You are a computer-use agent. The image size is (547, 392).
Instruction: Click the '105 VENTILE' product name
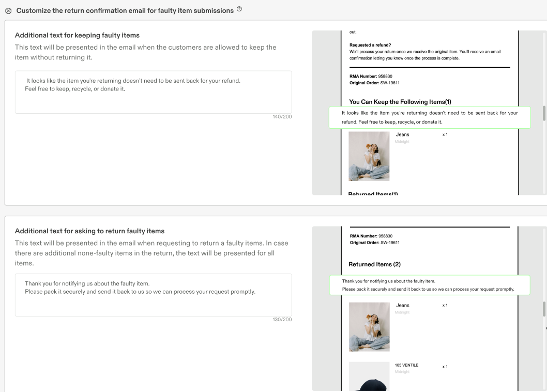406,365
